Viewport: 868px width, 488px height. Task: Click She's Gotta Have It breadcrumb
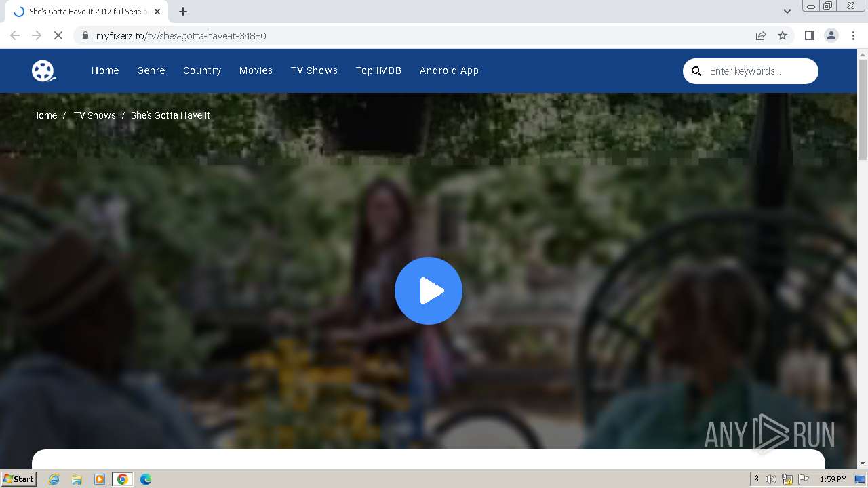[170, 115]
